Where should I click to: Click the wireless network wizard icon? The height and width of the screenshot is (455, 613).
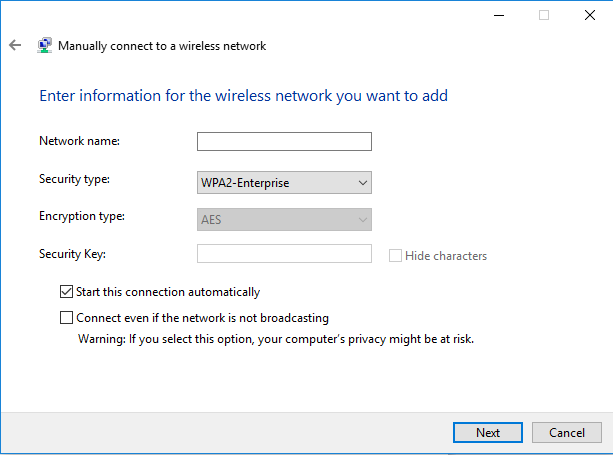pyautogui.click(x=45, y=45)
